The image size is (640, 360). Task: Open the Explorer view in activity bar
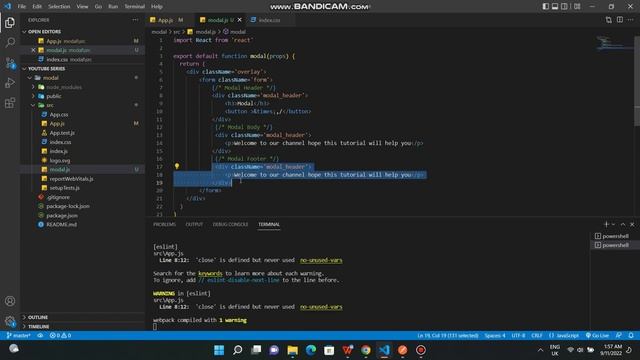[10, 22]
